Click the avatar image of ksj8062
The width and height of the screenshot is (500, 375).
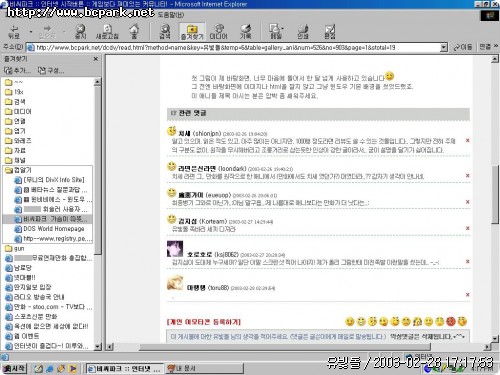point(175,249)
